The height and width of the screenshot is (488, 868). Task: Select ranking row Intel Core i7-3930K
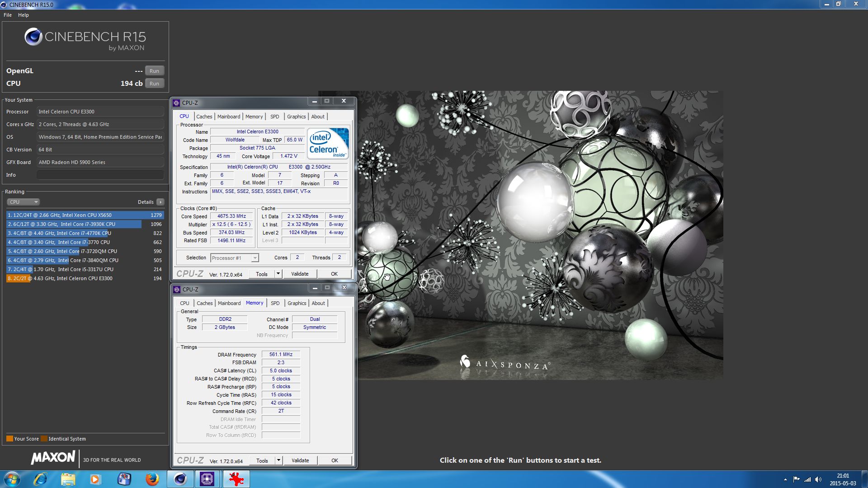pos(85,224)
